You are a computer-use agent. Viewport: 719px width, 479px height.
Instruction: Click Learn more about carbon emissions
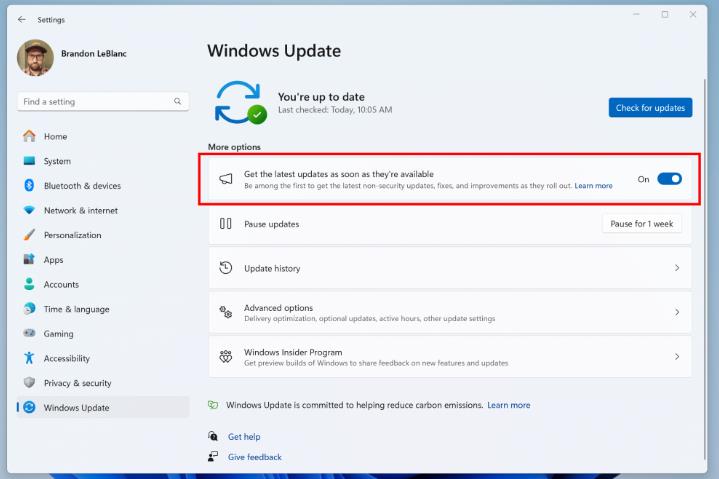click(x=509, y=405)
